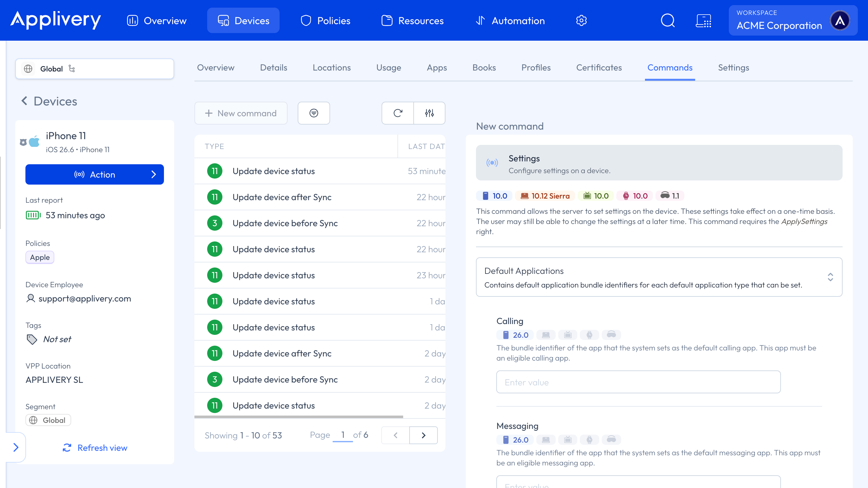The width and height of the screenshot is (868, 488).
Task: Click the iOS 10.0 platform badge
Action: point(495,196)
